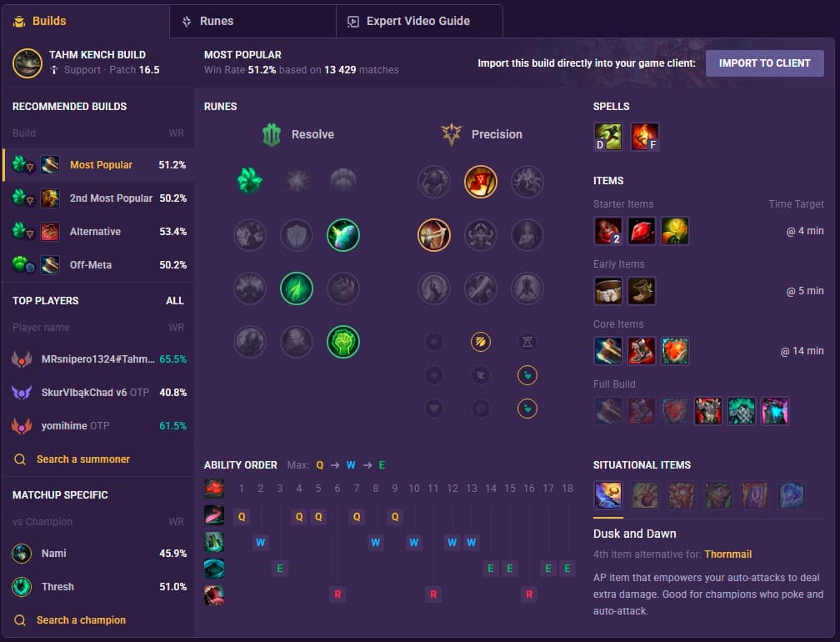Click Search a champion field

click(81, 620)
